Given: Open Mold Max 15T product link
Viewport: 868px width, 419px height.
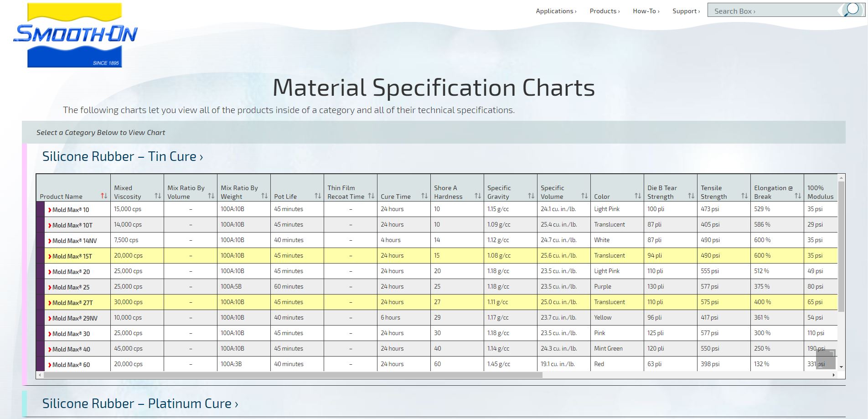Looking at the screenshot, I should point(70,256).
